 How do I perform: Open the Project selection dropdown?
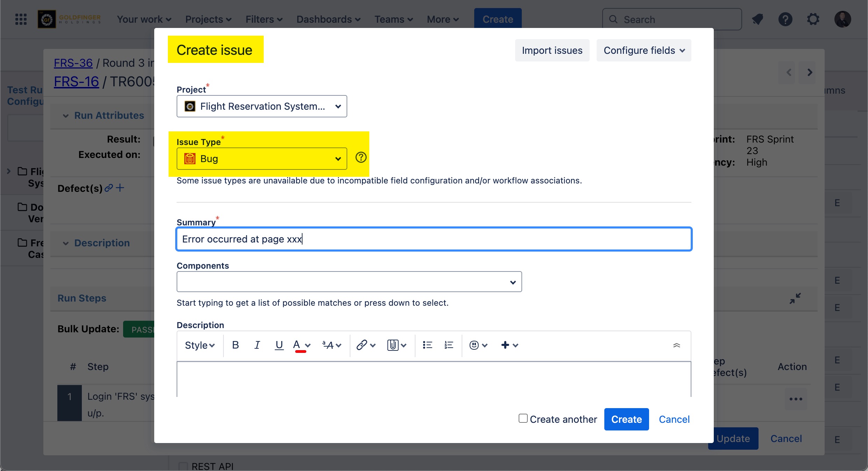[262, 106]
